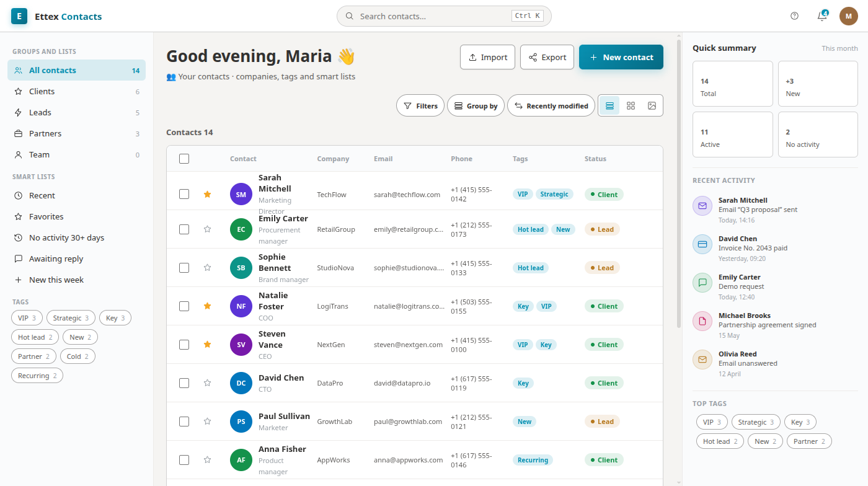Image resolution: width=868 pixels, height=486 pixels.
Task: Click the Export button
Action: click(547, 57)
